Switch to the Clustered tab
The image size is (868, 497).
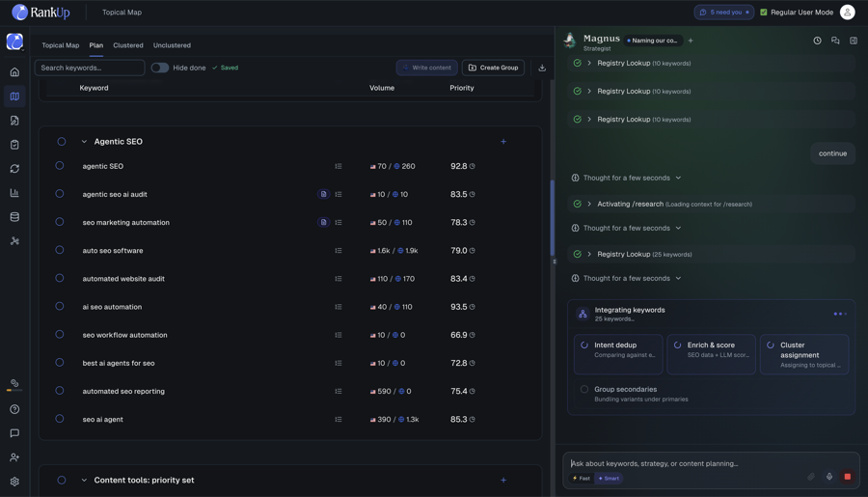[x=128, y=45]
